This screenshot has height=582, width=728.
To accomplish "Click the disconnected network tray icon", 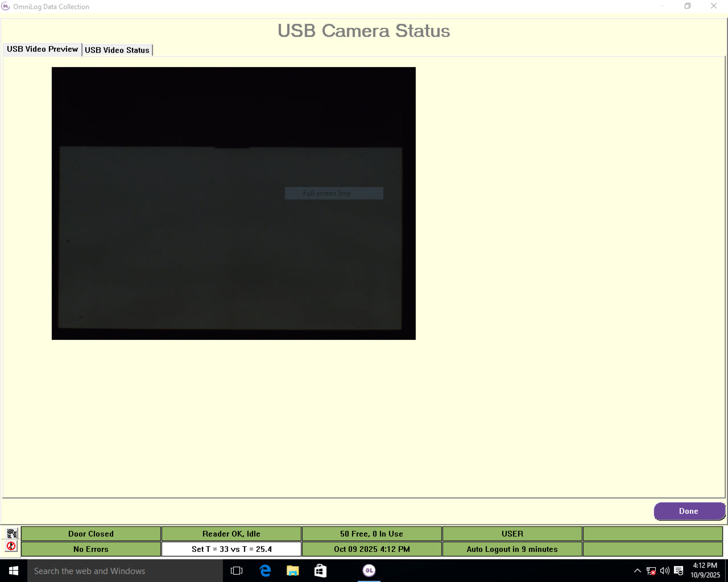I will 651,571.
